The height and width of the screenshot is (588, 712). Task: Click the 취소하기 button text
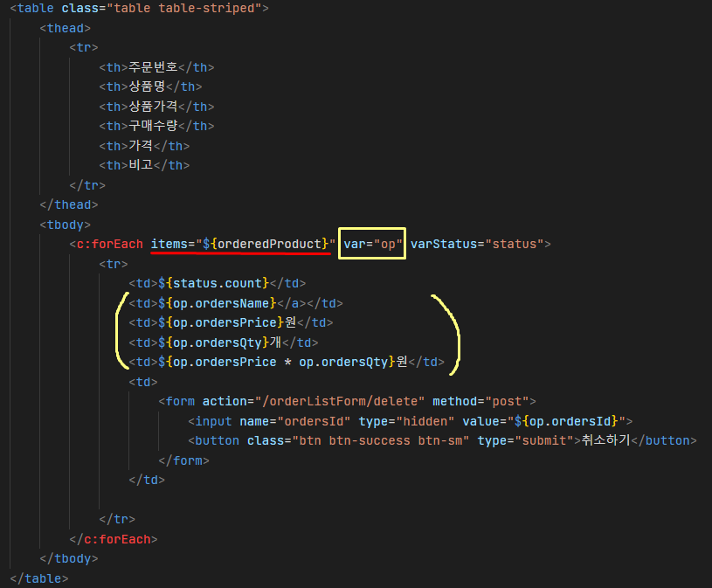tap(605, 440)
